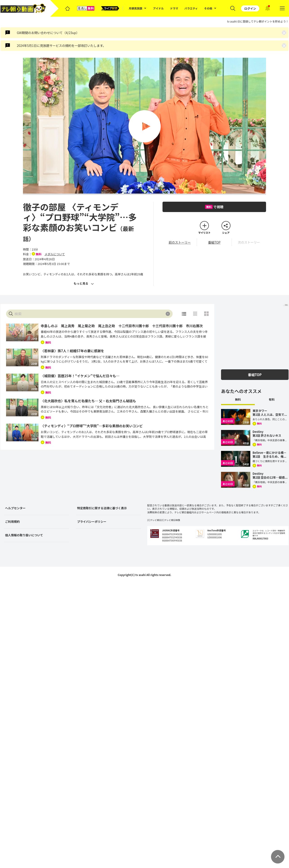This screenshot has width=289, height=868.
Task: Open the search magnifier icon in header
Action: coord(233,8)
